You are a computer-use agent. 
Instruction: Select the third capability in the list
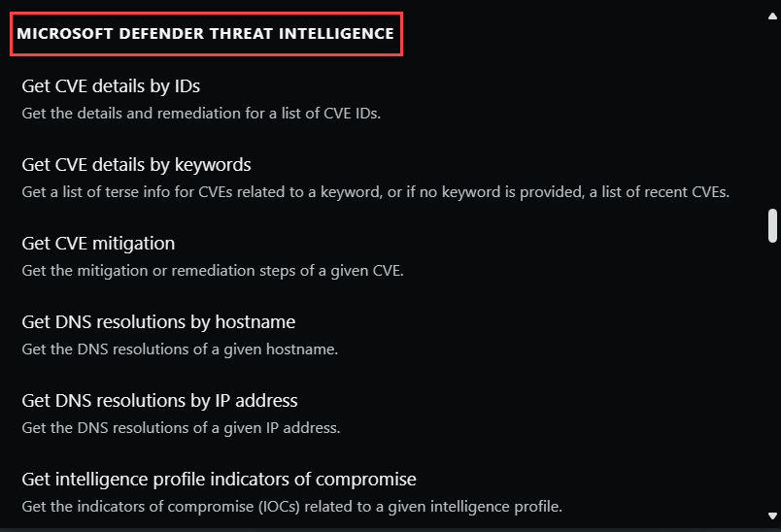point(98,244)
